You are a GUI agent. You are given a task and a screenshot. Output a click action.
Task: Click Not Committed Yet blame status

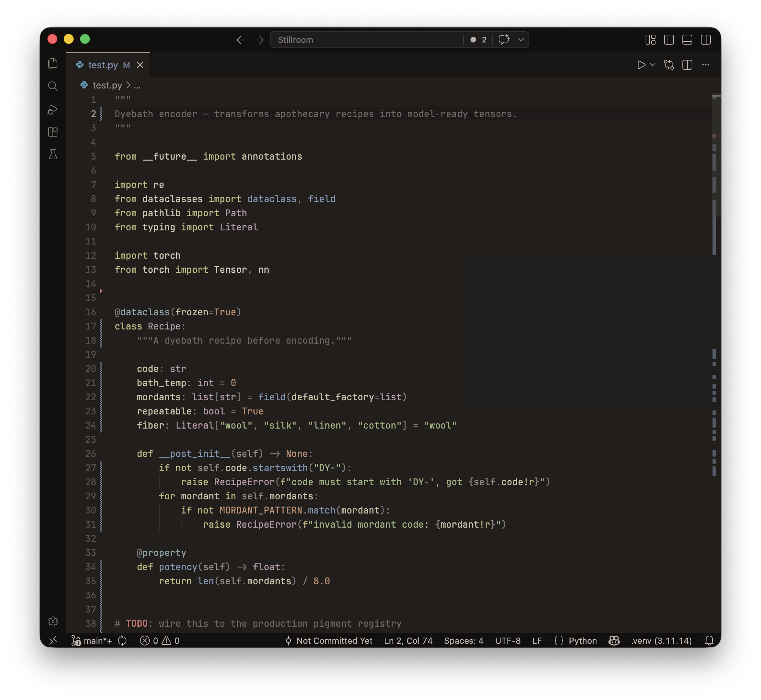point(329,641)
